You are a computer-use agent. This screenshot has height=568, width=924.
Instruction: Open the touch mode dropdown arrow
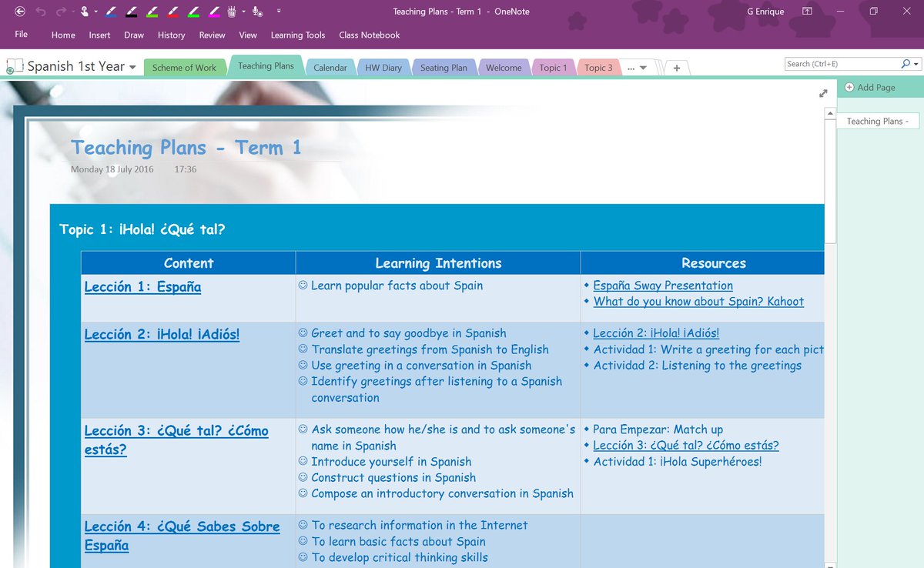95,12
